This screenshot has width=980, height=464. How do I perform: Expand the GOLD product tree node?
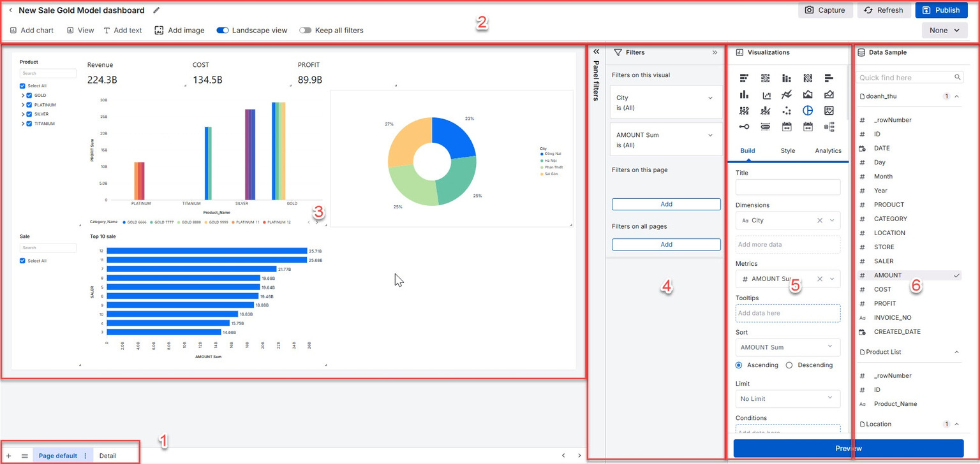pos(23,96)
